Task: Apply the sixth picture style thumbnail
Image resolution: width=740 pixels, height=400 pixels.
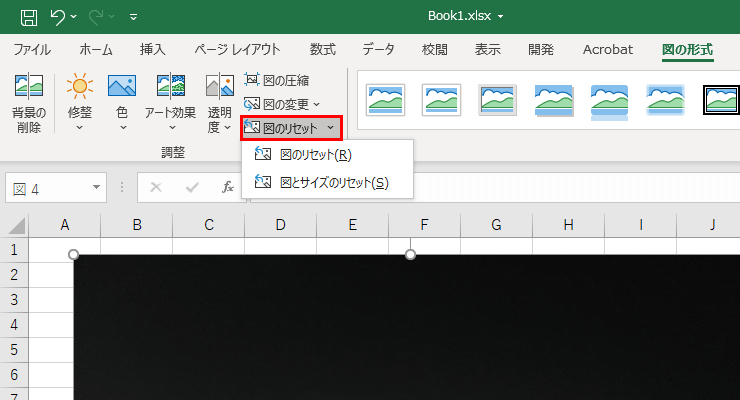Action: [665, 100]
